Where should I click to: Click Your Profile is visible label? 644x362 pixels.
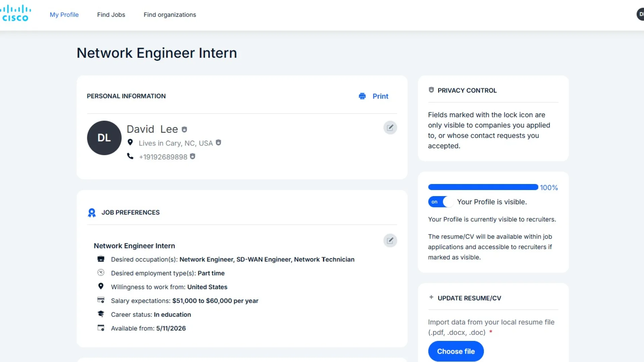(x=492, y=202)
